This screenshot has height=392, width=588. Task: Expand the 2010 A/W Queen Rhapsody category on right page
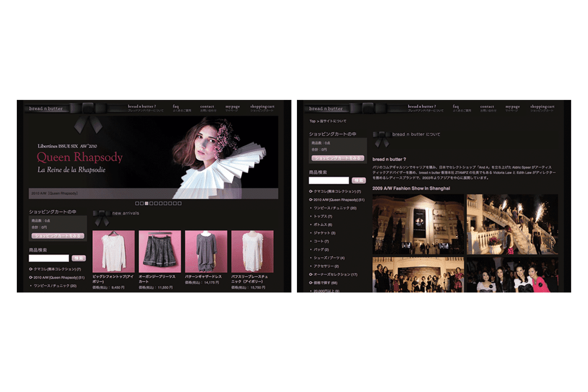(338, 200)
